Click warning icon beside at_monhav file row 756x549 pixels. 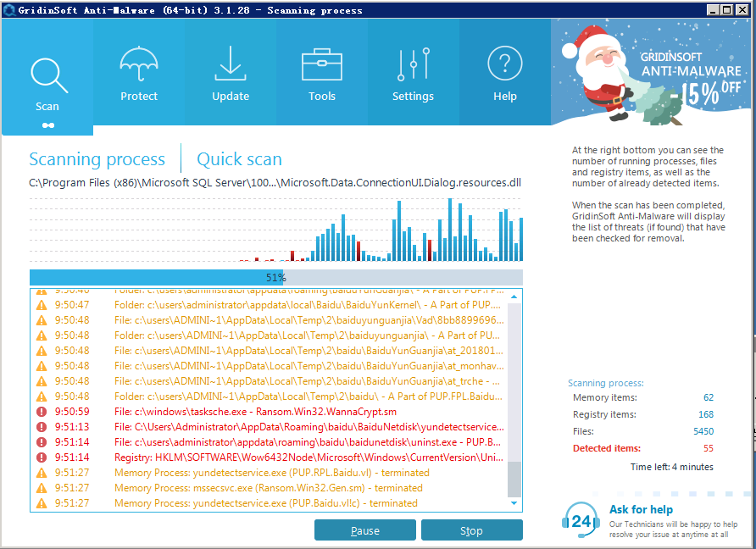point(42,366)
